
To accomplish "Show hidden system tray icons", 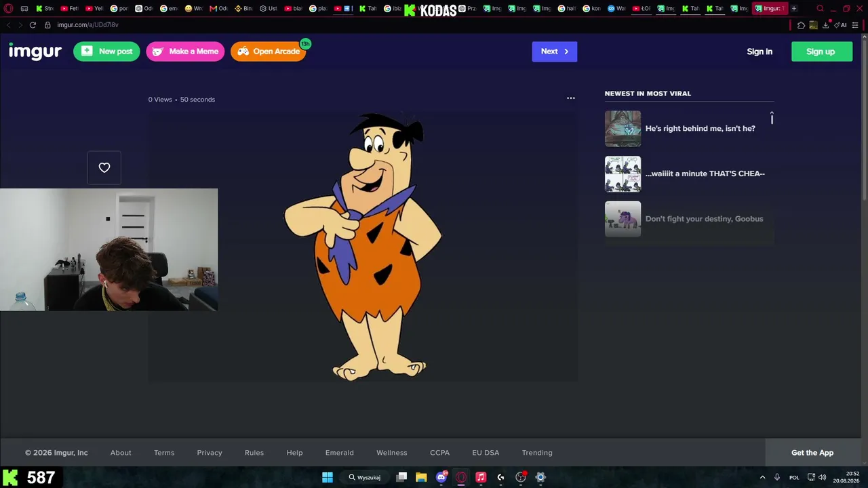I will point(762,477).
